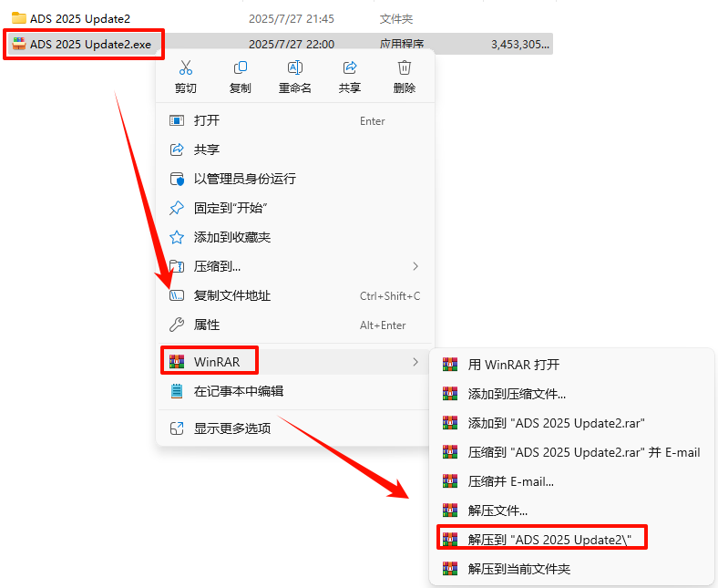
Task: Click the pin icon for 固定到"开始"
Action: 177,208
